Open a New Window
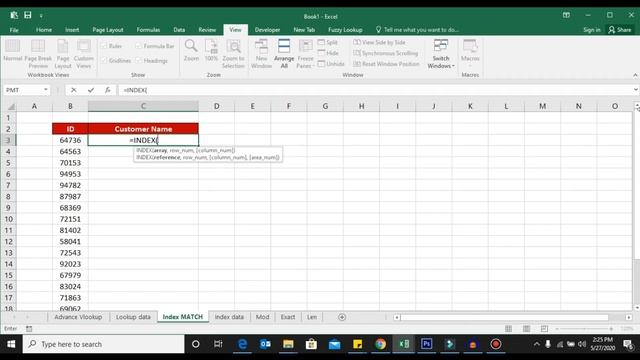640x360 pixels. 261,54
